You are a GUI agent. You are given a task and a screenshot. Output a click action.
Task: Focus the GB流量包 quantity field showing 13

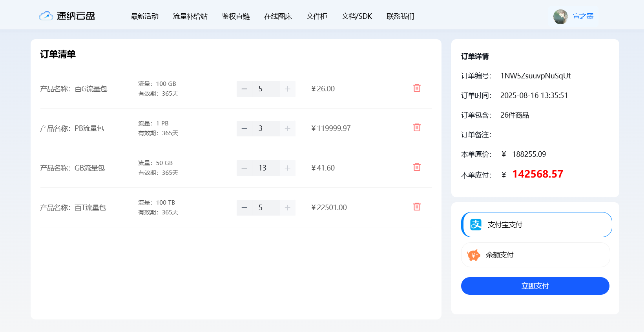[x=266, y=168]
